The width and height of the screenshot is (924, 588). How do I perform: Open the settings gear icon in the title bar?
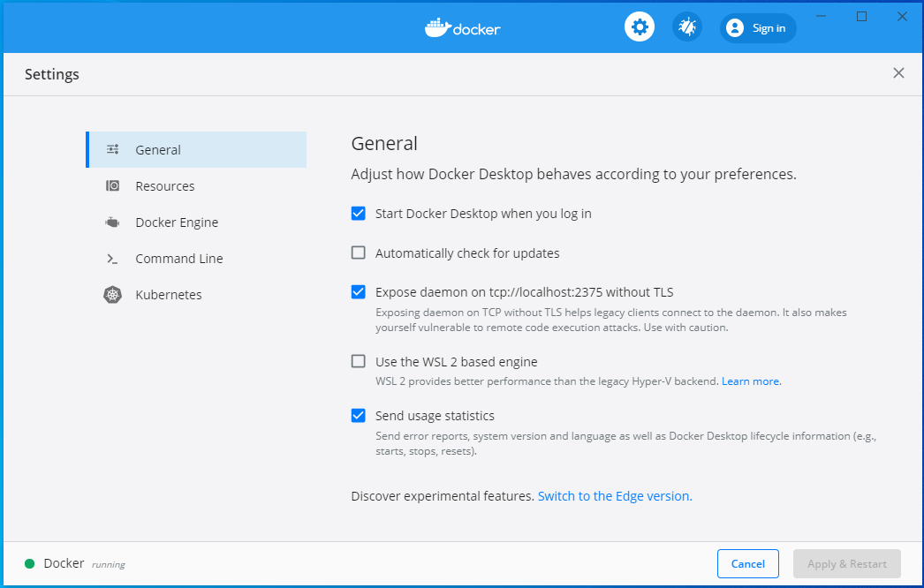(x=639, y=26)
